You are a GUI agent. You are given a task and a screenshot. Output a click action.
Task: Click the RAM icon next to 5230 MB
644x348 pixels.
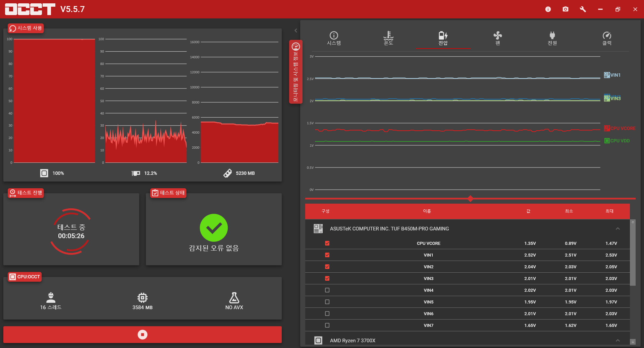(x=227, y=173)
